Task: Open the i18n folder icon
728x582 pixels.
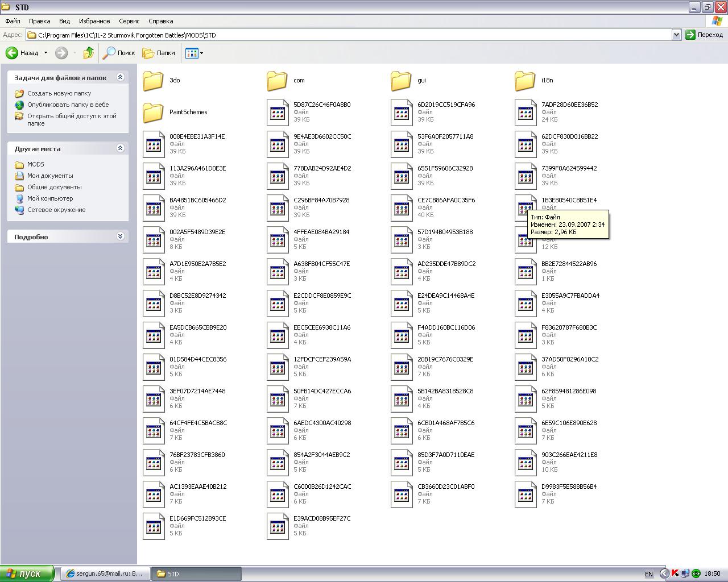Action: point(526,81)
